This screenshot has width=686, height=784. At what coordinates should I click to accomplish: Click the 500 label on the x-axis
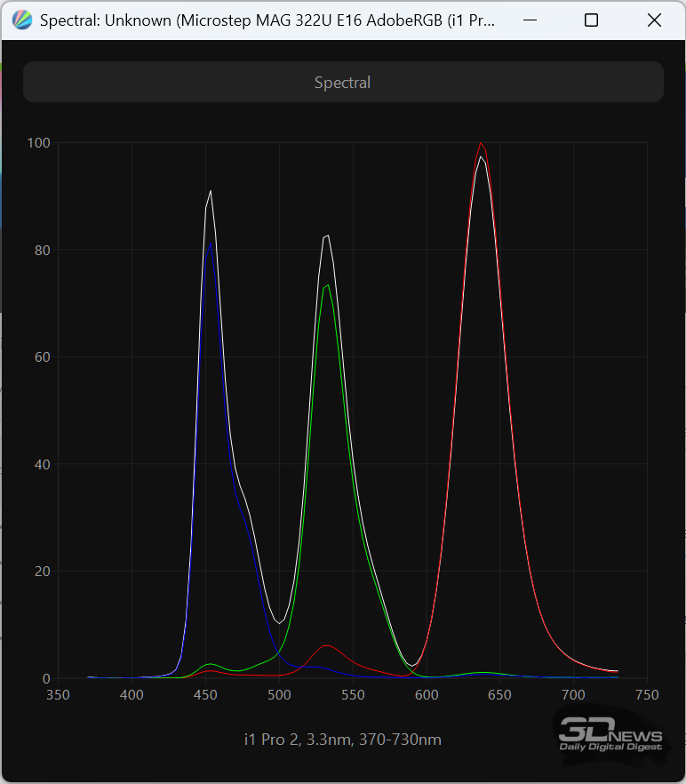coord(279,694)
